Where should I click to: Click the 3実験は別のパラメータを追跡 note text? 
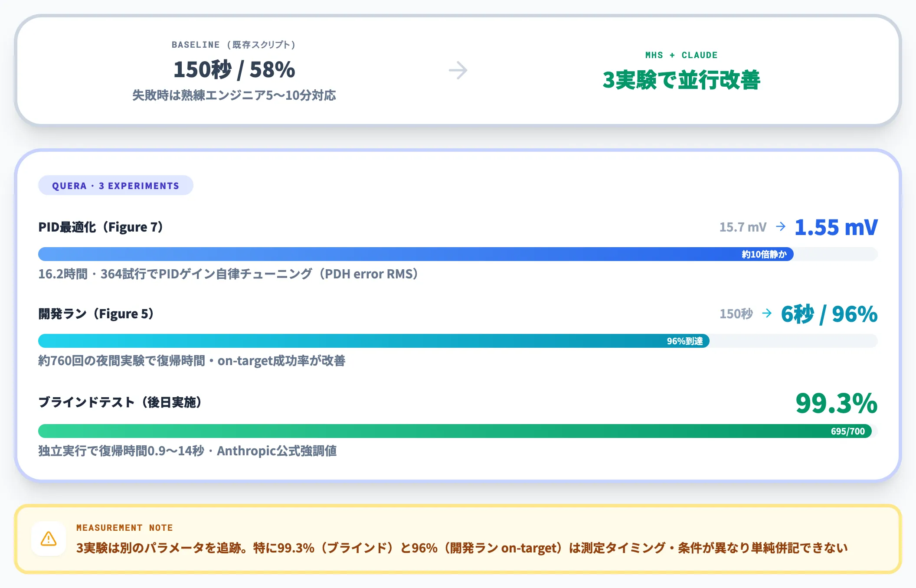coord(462,548)
